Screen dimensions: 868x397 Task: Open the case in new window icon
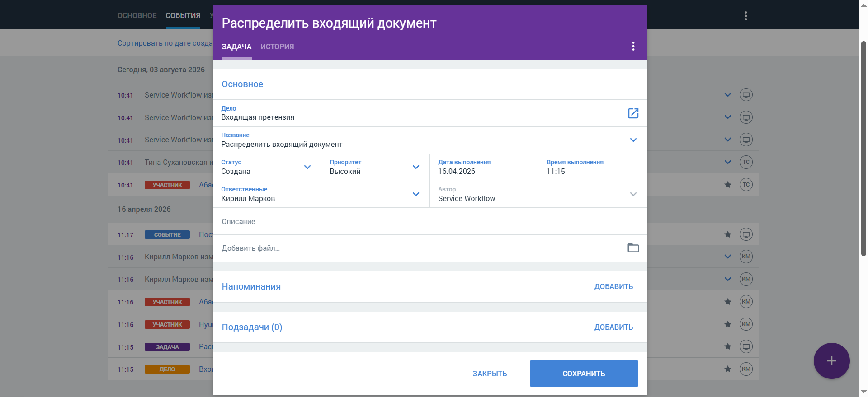633,113
